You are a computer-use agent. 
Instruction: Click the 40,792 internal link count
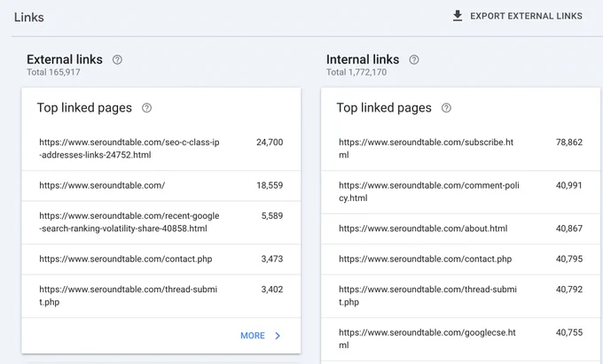(569, 289)
